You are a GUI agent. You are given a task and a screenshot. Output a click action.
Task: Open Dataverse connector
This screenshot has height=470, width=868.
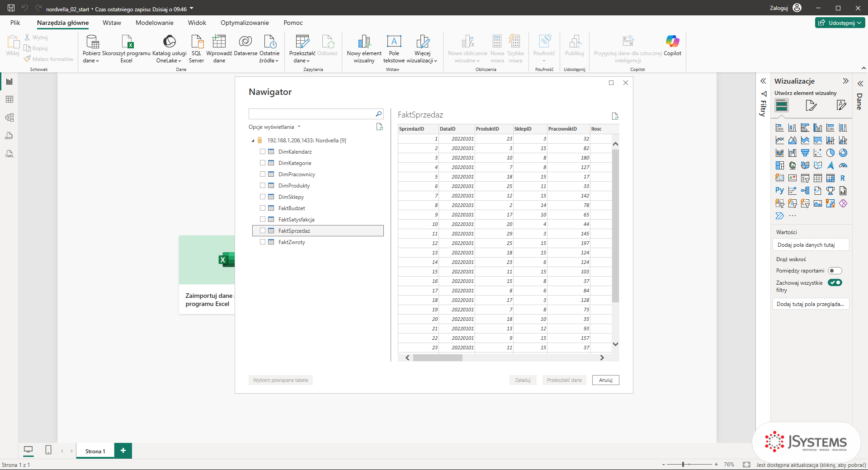[x=245, y=45]
